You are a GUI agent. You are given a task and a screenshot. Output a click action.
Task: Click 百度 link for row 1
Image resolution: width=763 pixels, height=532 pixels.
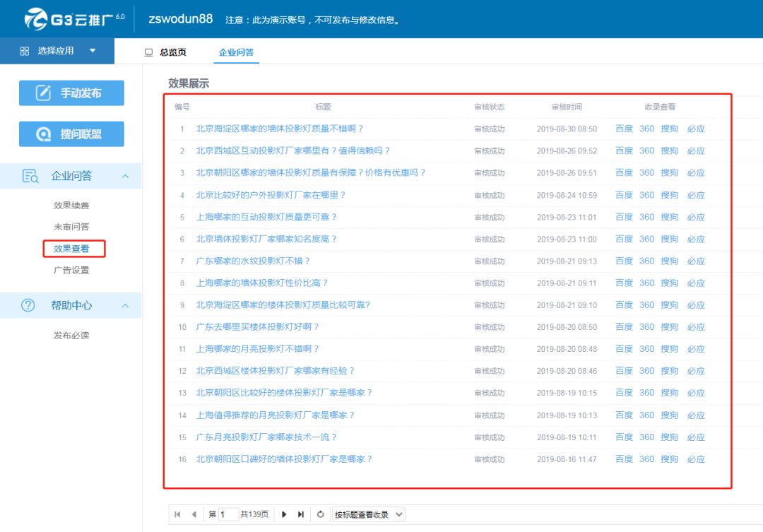(x=624, y=129)
